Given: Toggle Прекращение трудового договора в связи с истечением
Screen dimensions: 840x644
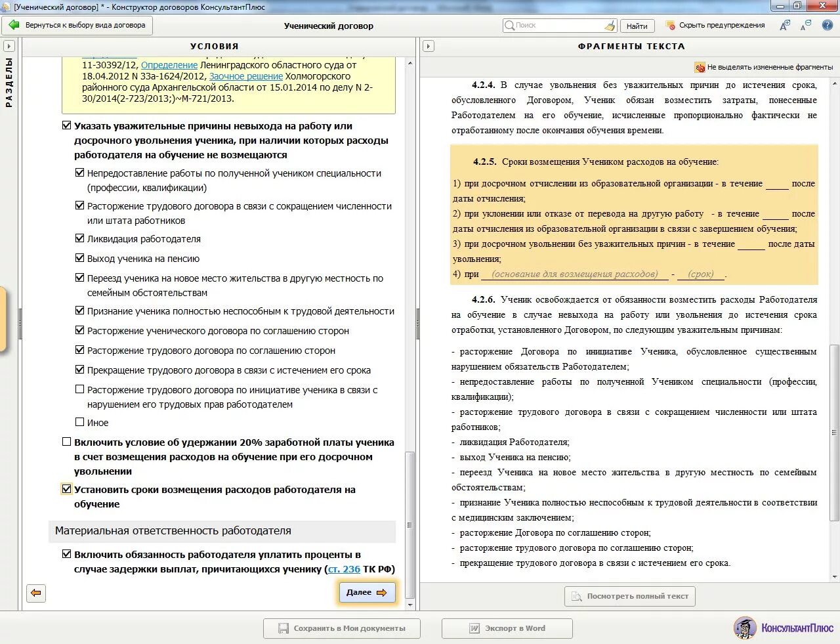Looking at the screenshot, I should pos(79,370).
